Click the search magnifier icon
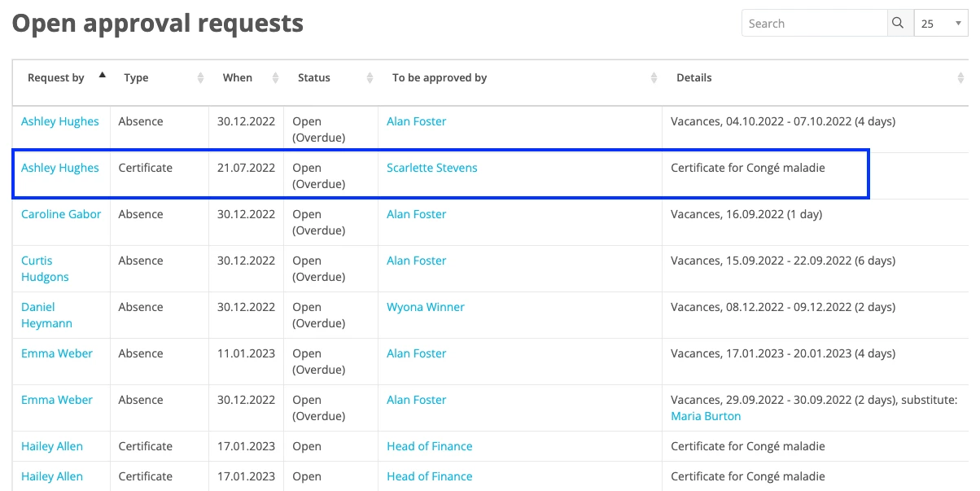 tap(898, 24)
